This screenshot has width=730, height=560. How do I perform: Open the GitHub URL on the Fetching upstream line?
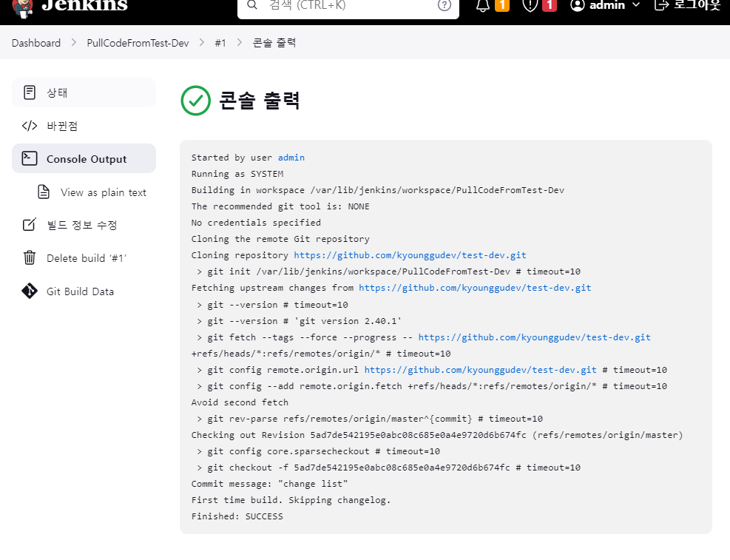475,288
